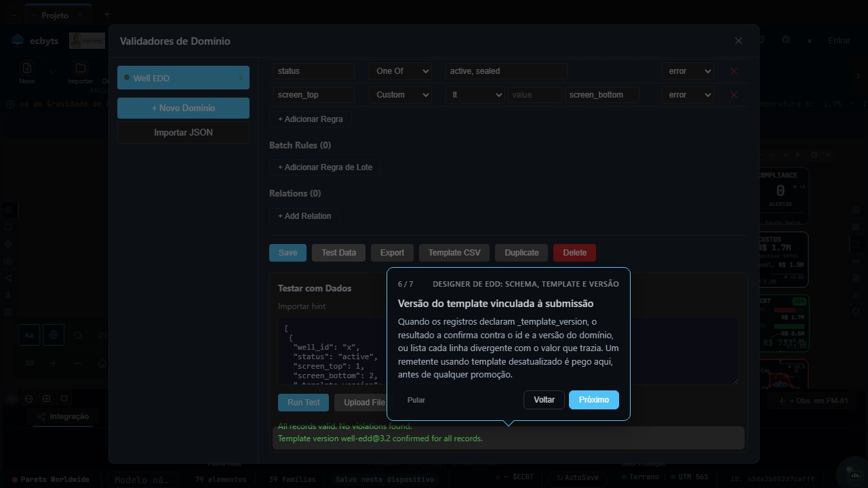Click the Template CSV button
868x488 pixels.
(454, 253)
